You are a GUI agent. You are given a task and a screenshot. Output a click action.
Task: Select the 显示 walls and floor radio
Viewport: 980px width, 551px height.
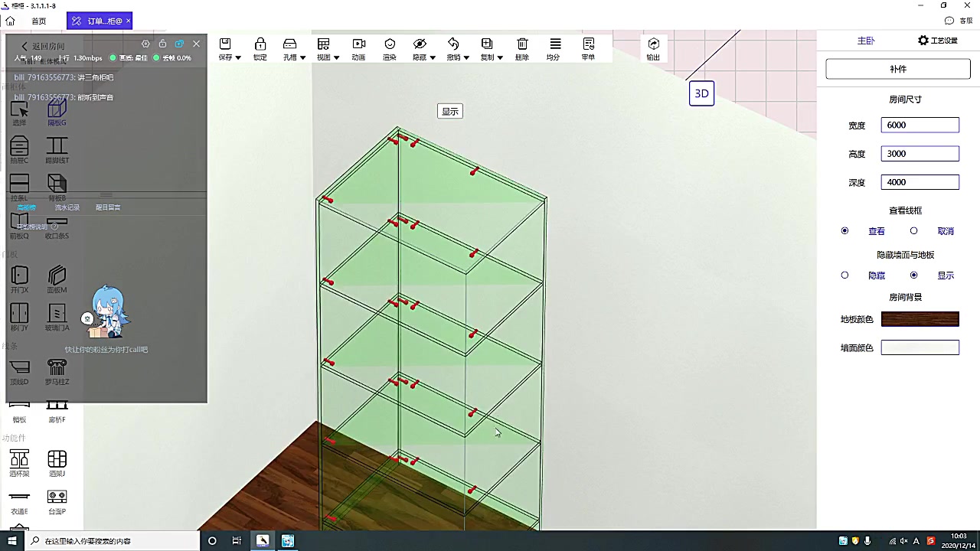point(913,275)
